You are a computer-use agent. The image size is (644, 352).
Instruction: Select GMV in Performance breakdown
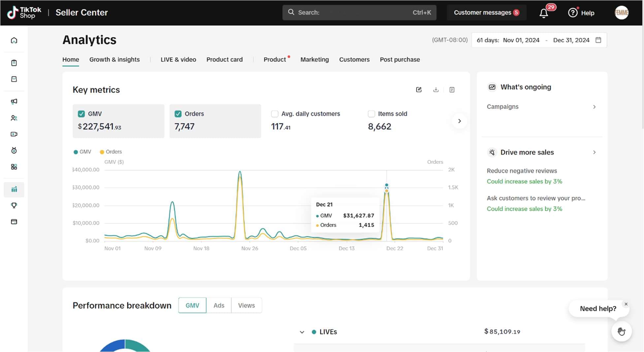(192, 305)
